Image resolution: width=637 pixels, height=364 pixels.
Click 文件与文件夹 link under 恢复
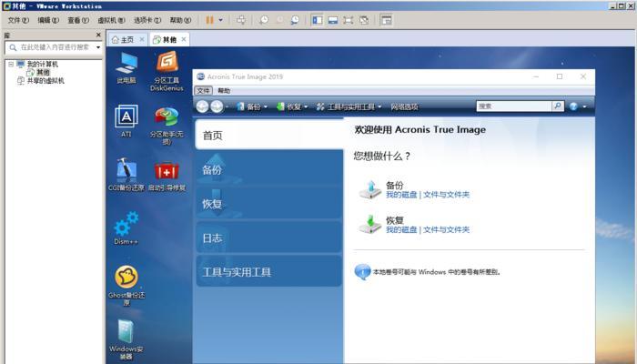point(446,229)
